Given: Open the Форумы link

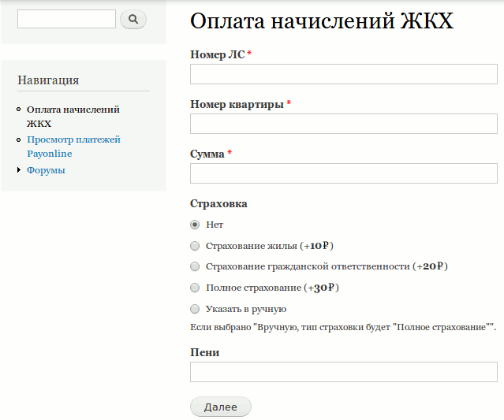Looking at the screenshot, I should (46, 169).
